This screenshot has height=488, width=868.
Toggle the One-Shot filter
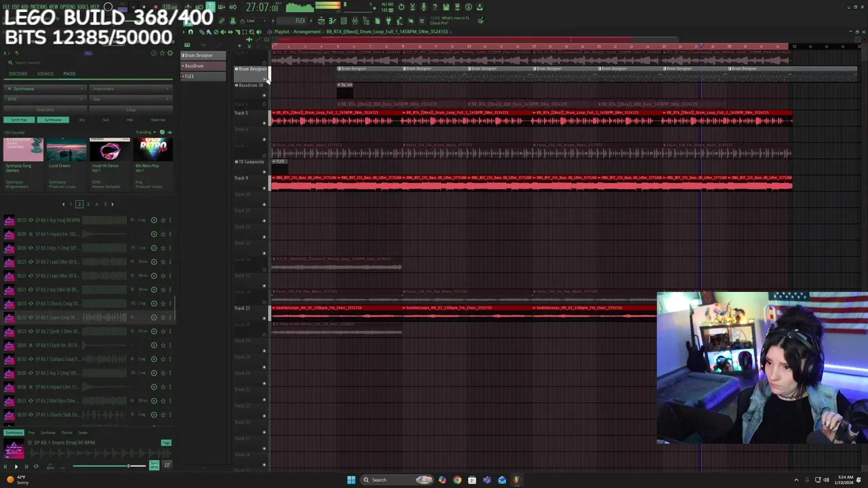pyautogui.click(x=45, y=110)
